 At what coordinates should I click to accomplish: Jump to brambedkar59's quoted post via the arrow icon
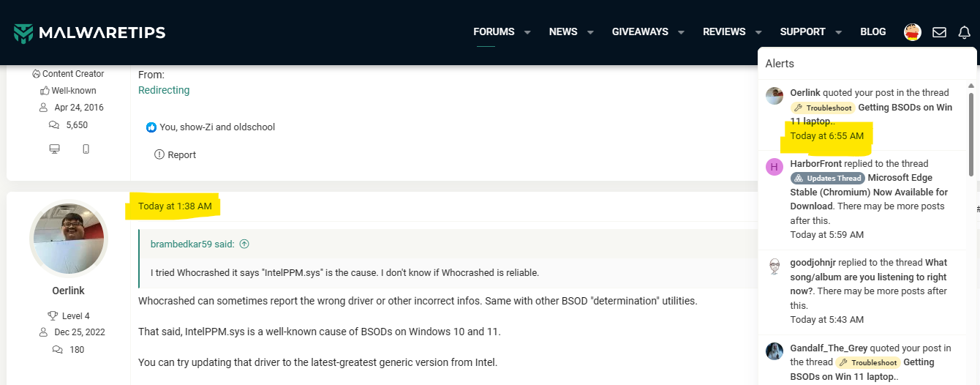244,244
